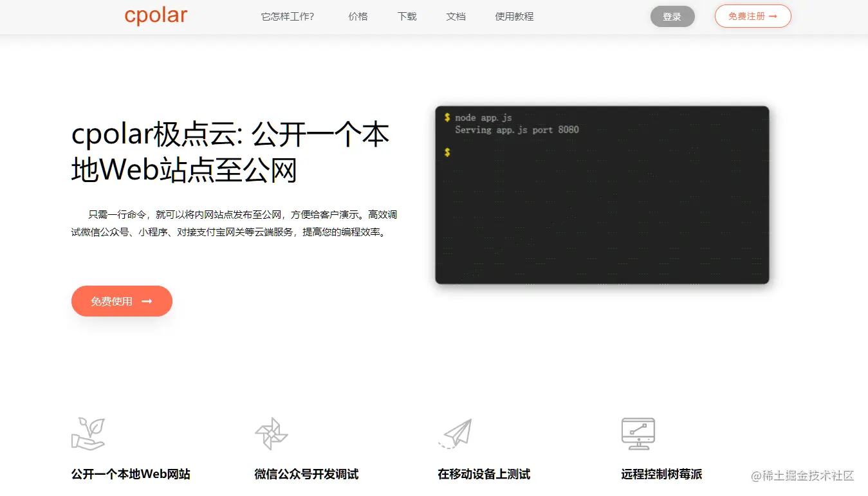Select the 使用教程 navigation tab
Image resolution: width=868 pixels, height=496 pixels.
pyautogui.click(x=513, y=17)
